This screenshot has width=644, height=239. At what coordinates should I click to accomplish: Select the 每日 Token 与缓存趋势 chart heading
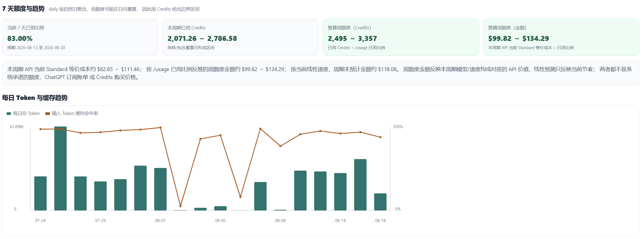tap(35, 98)
